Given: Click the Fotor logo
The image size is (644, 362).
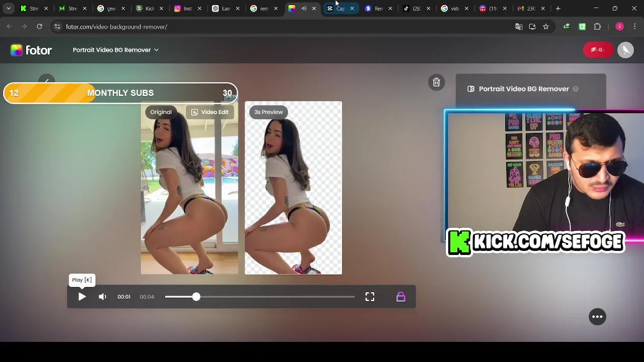Looking at the screenshot, I should click(31, 50).
